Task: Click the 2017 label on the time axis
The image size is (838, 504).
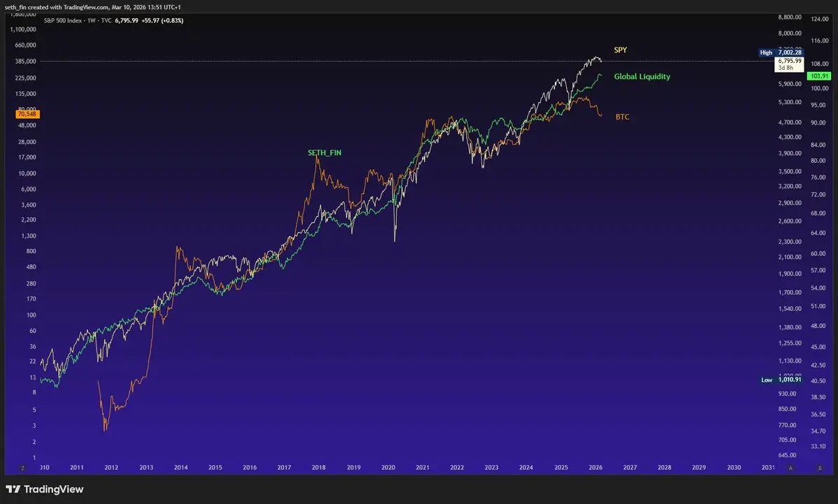Action: pyautogui.click(x=284, y=468)
